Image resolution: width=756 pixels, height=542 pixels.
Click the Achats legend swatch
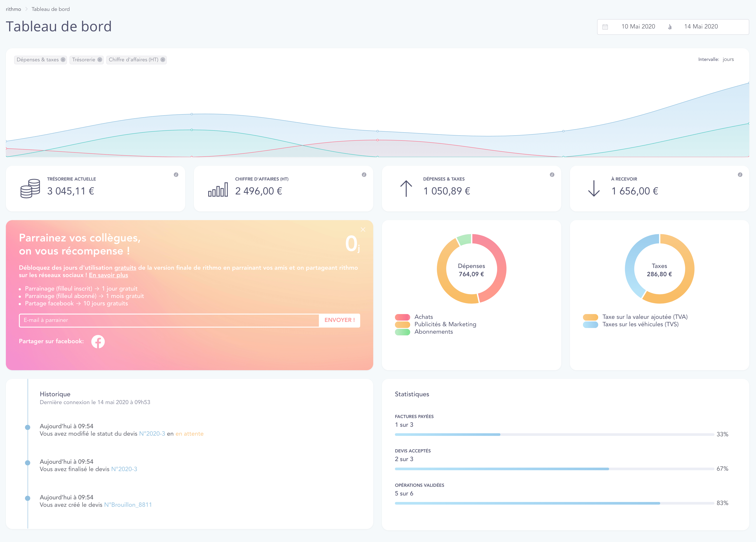(x=402, y=317)
